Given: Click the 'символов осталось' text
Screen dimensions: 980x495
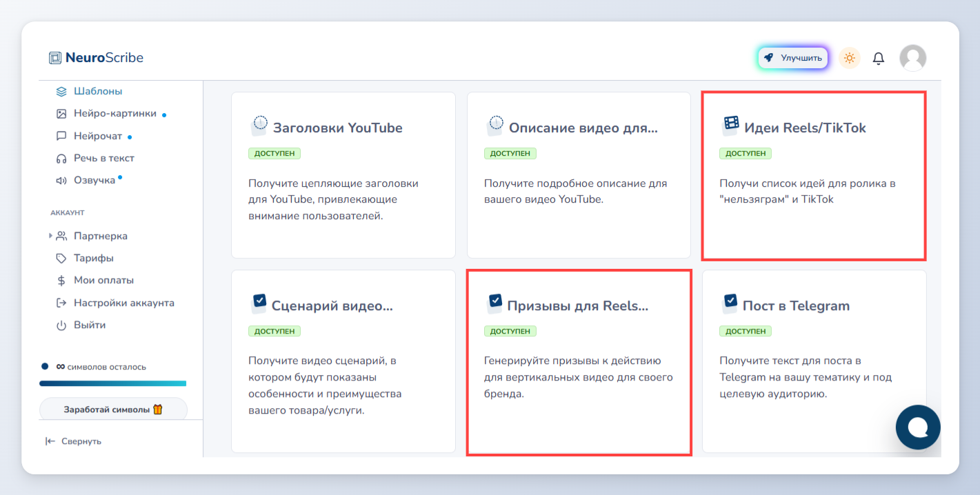Looking at the screenshot, I should [107, 367].
